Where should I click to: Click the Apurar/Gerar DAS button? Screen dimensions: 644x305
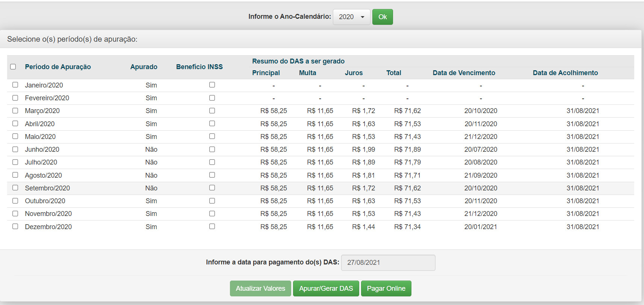(x=326, y=288)
